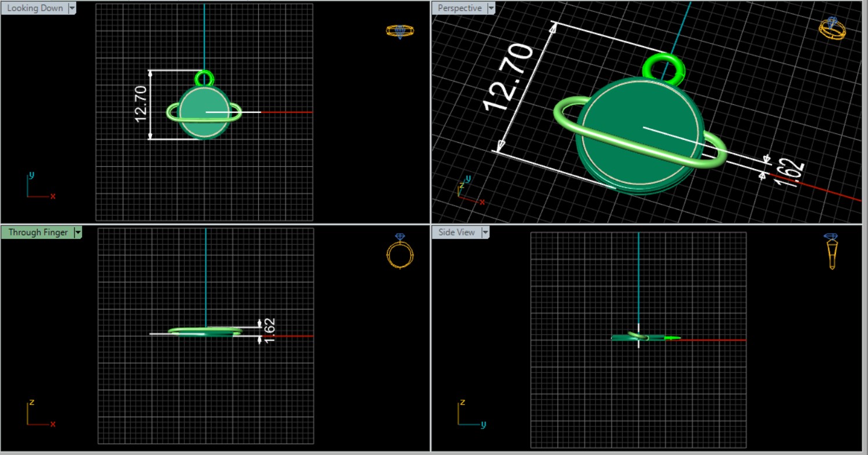Expand the Side View viewport dropdown arrow
This screenshot has height=455, width=868.
click(x=484, y=232)
